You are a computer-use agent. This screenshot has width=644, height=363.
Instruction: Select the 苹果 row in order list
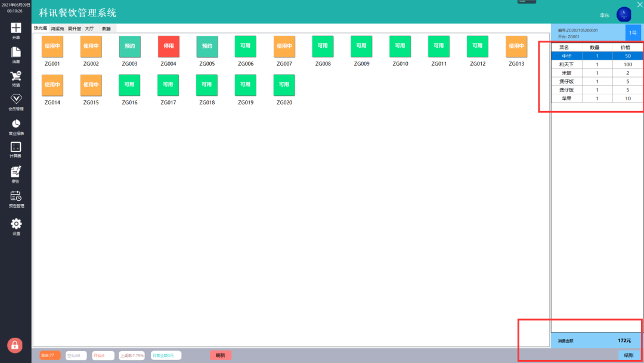[x=597, y=99]
